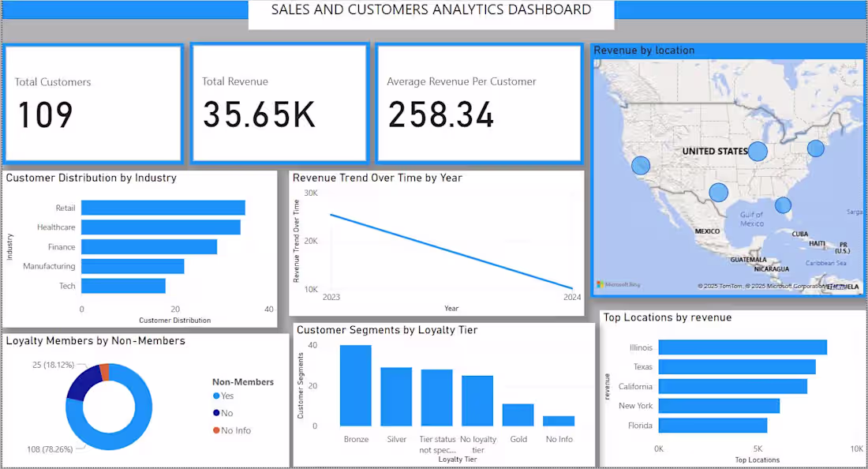Click the Total Customers KPI card

93,103
